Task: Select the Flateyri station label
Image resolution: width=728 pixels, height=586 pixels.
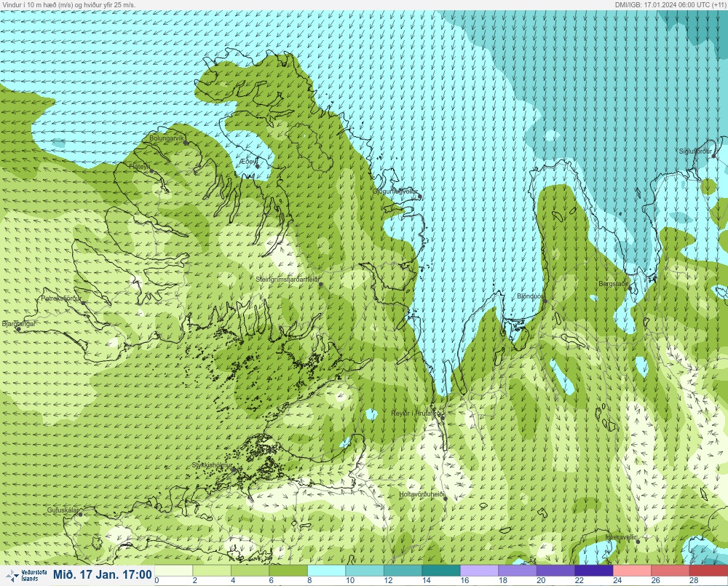Action: (140, 166)
